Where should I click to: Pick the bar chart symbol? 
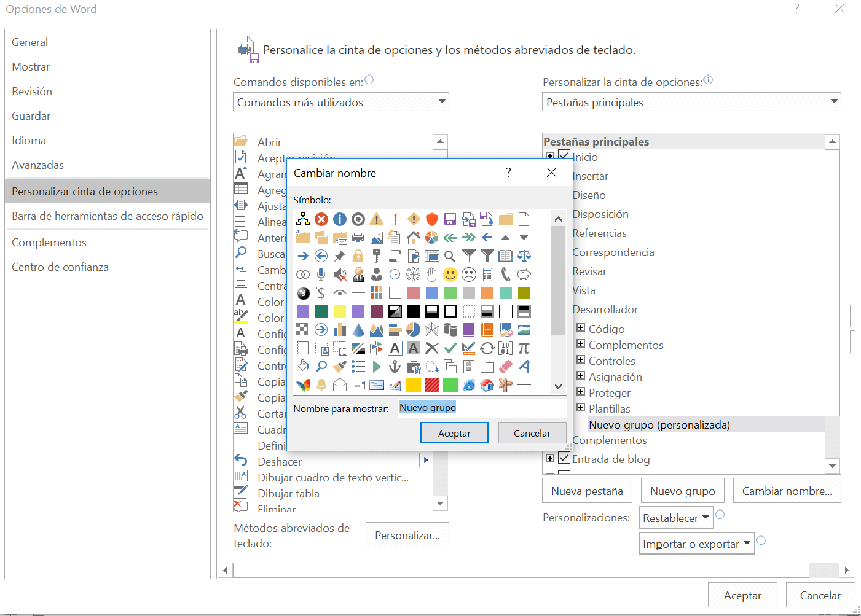(x=340, y=330)
